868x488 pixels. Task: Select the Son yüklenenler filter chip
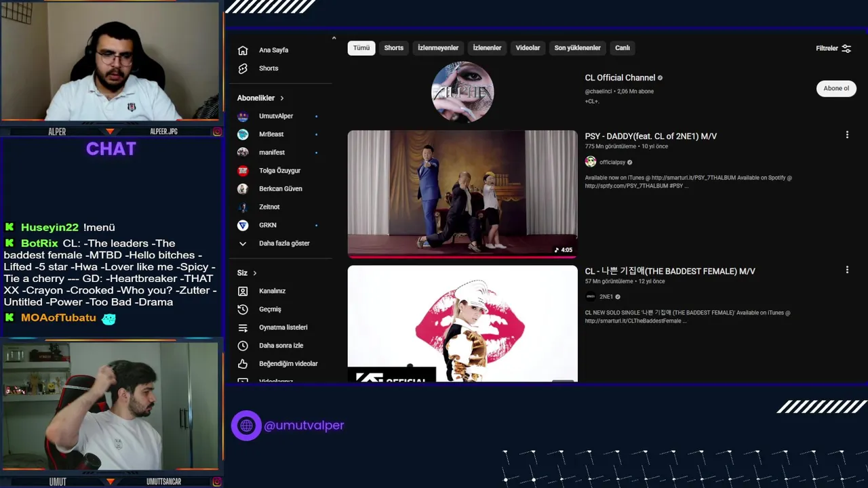click(578, 48)
